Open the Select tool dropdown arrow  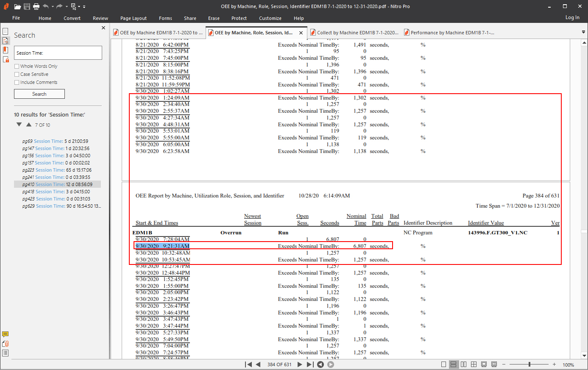pyautogui.click(x=79, y=7)
